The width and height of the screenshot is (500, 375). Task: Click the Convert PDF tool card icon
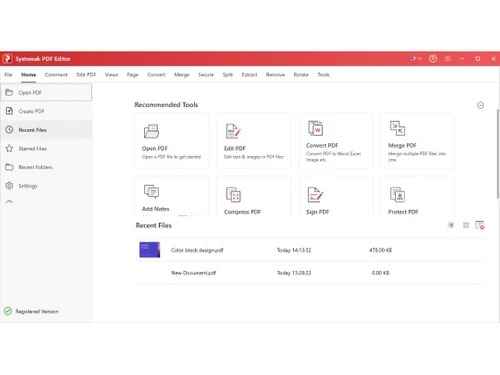pyautogui.click(x=315, y=128)
